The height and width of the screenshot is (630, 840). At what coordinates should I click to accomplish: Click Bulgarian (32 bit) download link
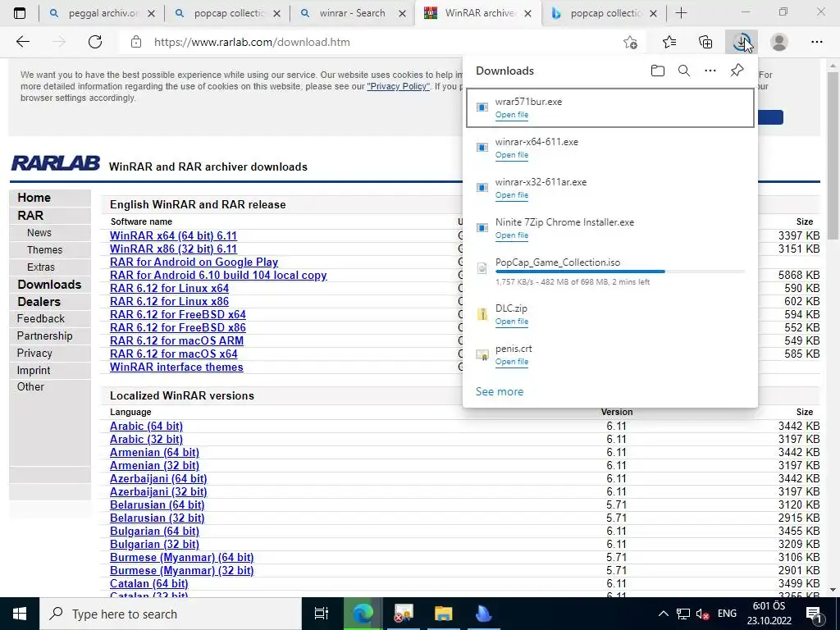coord(154,545)
